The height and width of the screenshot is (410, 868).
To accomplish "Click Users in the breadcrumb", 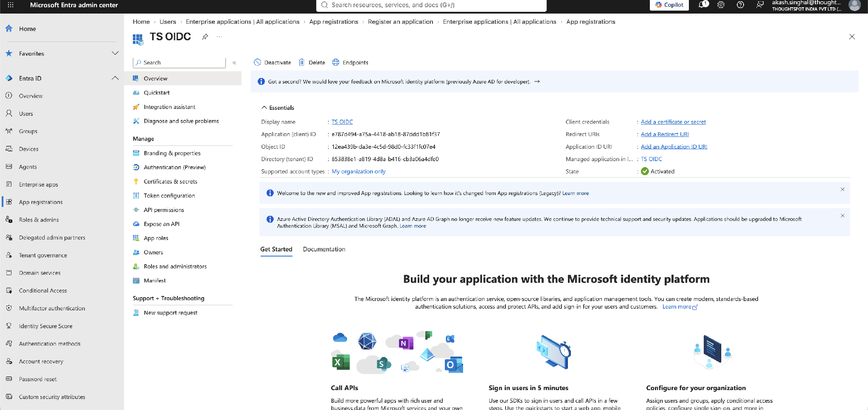I will [x=168, y=22].
